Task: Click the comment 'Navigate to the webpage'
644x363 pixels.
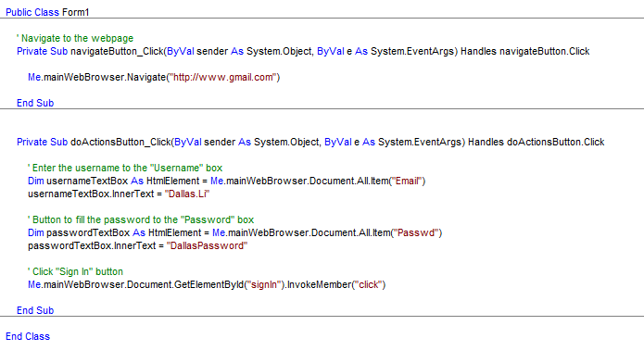Action: (x=75, y=38)
